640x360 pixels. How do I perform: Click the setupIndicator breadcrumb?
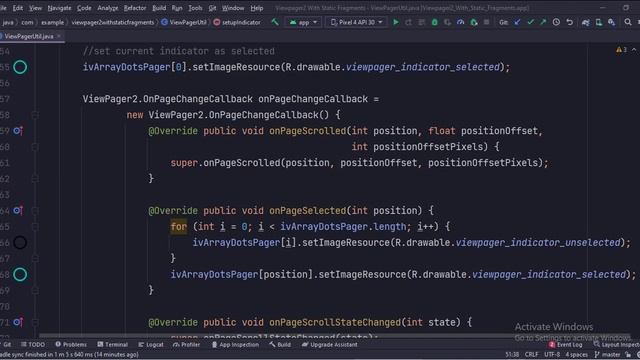pyautogui.click(x=237, y=22)
